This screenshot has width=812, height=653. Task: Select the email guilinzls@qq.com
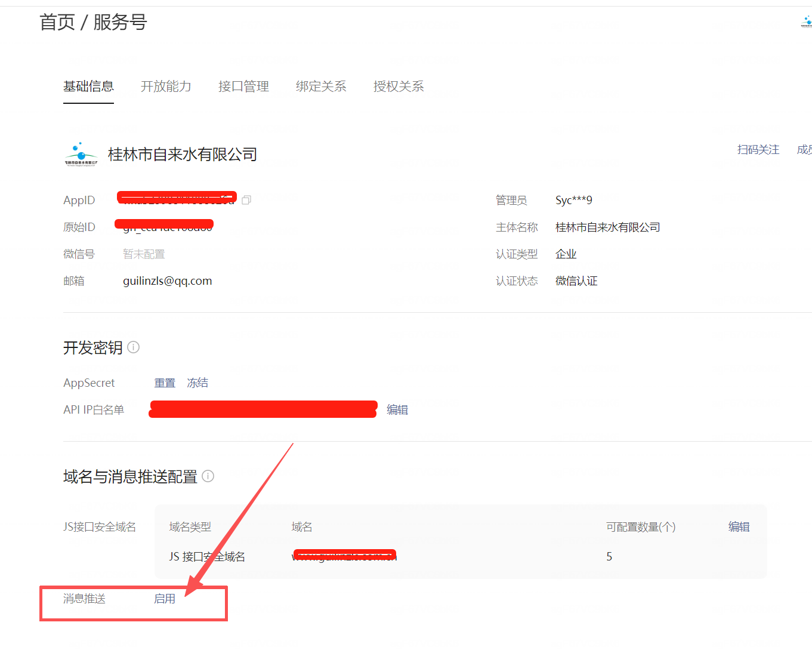point(168,281)
